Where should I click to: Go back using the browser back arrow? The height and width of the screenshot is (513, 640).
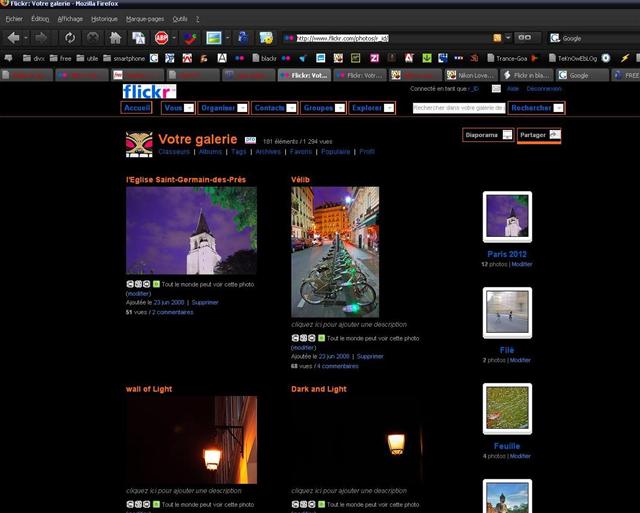(14, 38)
